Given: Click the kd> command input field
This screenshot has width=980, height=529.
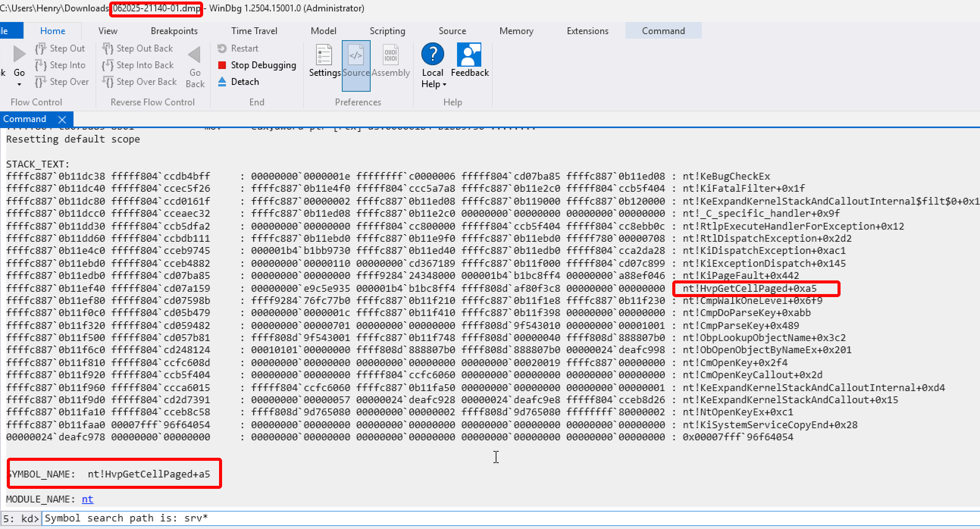Looking at the screenshot, I should (266, 518).
